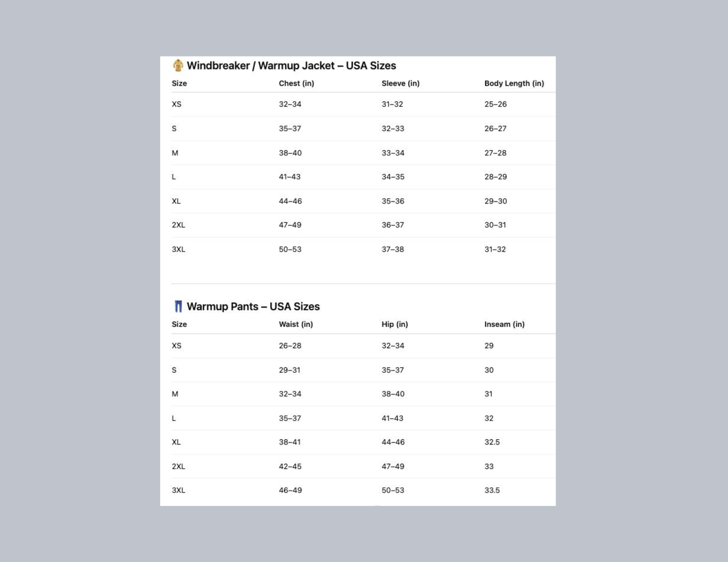Click the pants L hip value 41–43
Image resolution: width=728 pixels, height=562 pixels.
tap(392, 418)
